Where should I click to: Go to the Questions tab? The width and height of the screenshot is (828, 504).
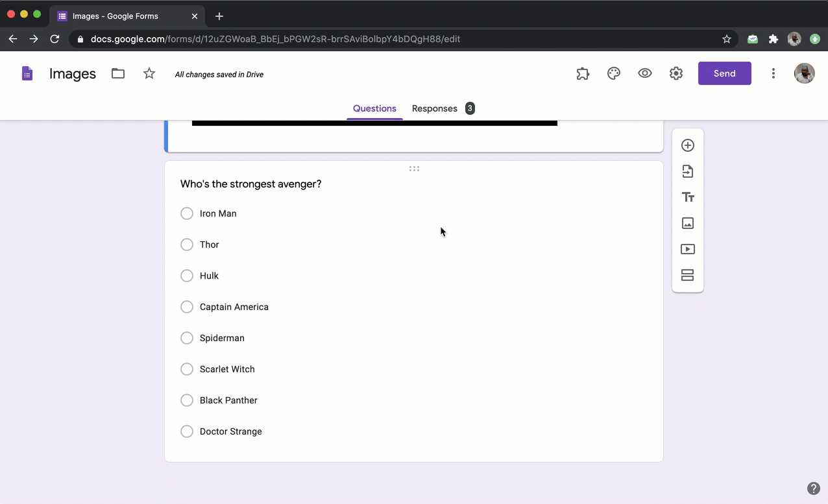tap(374, 108)
